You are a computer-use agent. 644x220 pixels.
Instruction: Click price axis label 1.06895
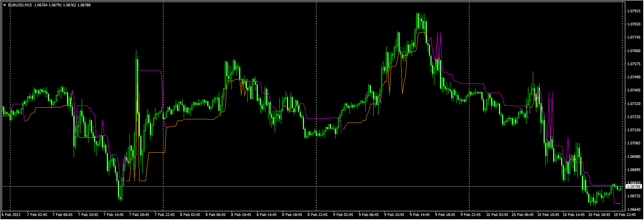(x=634, y=170)
